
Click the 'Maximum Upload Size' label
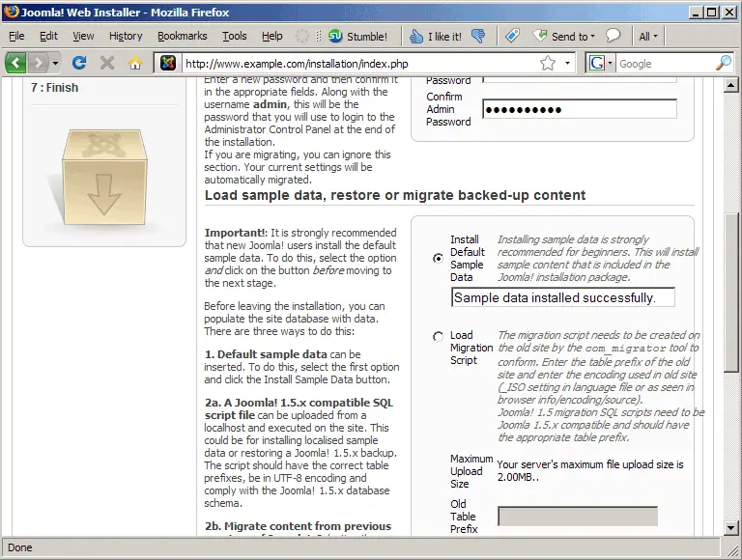[x=471, y=471]
